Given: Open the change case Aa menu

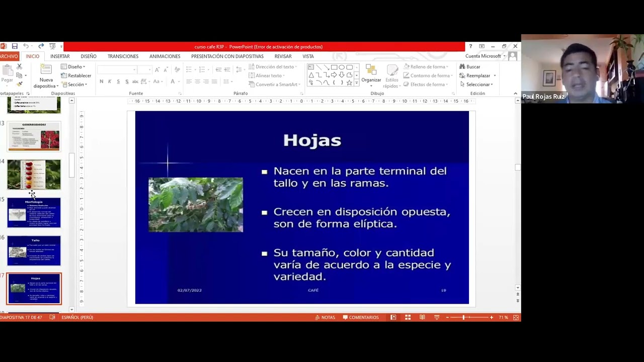Looking at the screenshot, I should pos(158,81).
